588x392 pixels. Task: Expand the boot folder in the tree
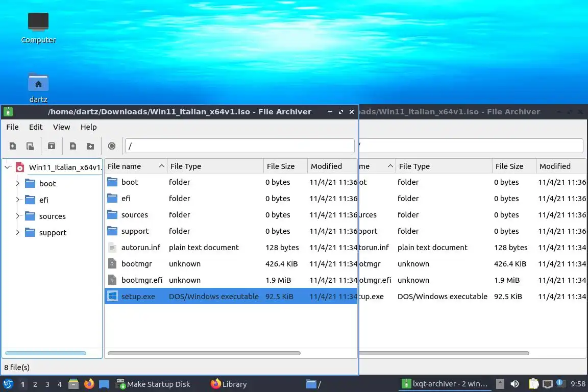17,183
